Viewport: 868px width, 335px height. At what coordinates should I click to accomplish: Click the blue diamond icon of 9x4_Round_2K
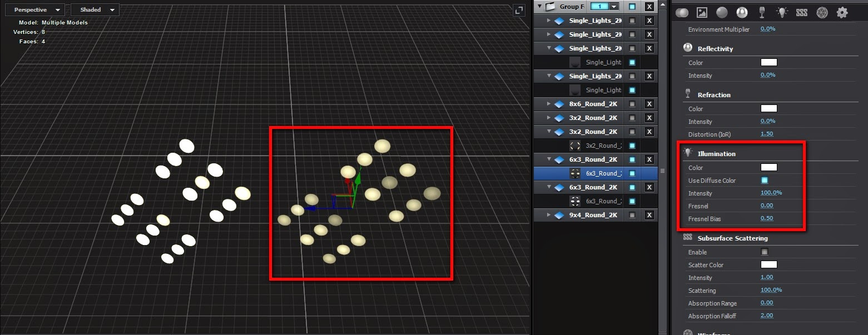tap(559, 215)
